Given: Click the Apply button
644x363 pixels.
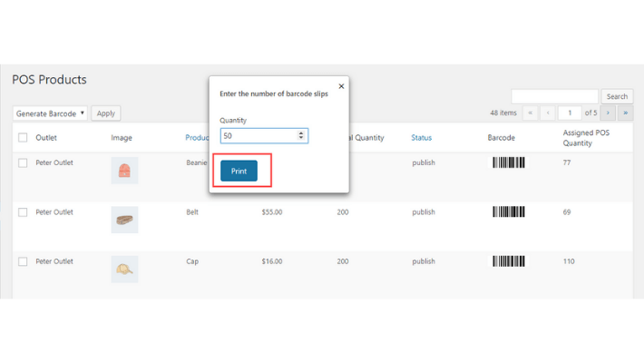Looking at the screenshot, I should click(x=106, y=113).
